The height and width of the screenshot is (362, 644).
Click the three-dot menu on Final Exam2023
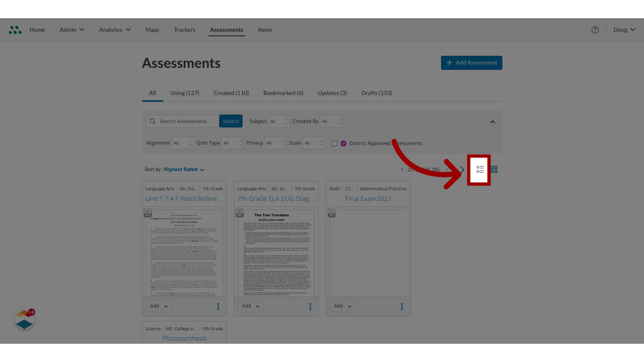(x=401, y=306)
